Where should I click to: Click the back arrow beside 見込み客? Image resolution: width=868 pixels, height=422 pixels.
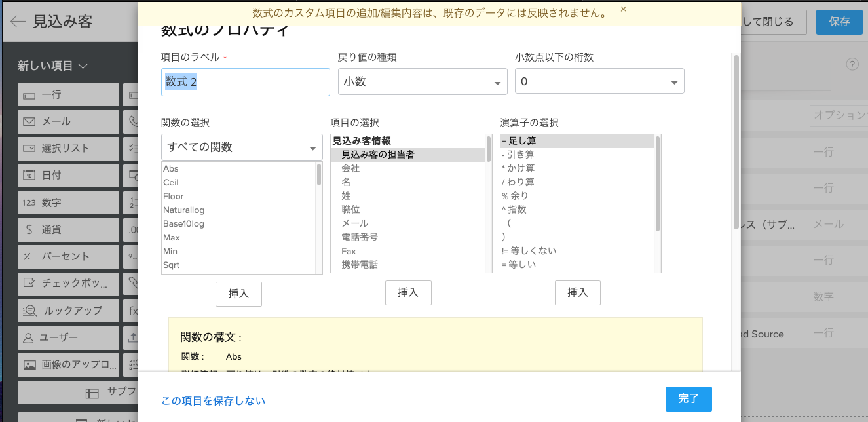point(18,21)
